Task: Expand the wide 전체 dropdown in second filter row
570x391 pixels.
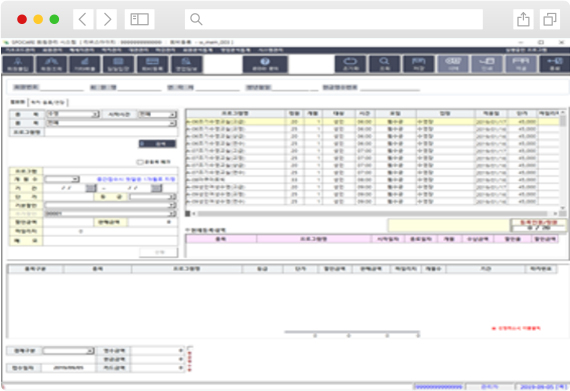Action: (111, 124)
